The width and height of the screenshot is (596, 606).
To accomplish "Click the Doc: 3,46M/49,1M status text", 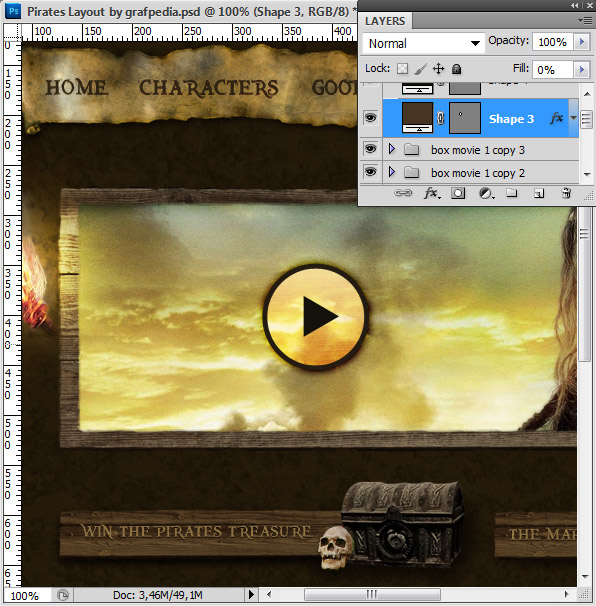I will (x=158, y=595).
